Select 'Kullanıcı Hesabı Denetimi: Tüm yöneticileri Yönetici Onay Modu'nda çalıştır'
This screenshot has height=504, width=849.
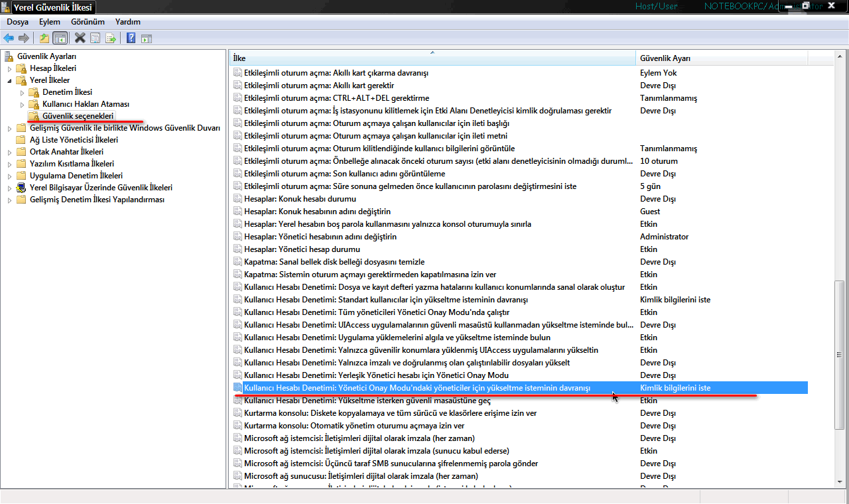click(x=377, y=312)
